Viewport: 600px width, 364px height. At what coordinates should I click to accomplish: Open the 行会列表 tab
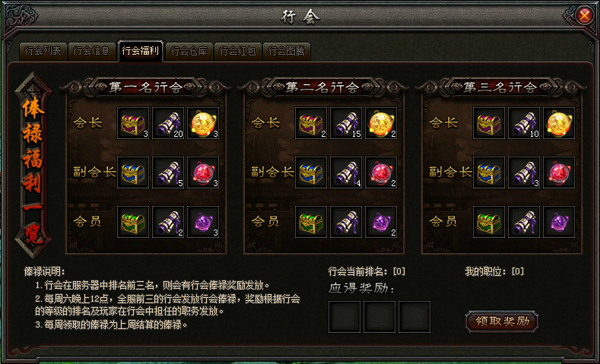point(43,51)
